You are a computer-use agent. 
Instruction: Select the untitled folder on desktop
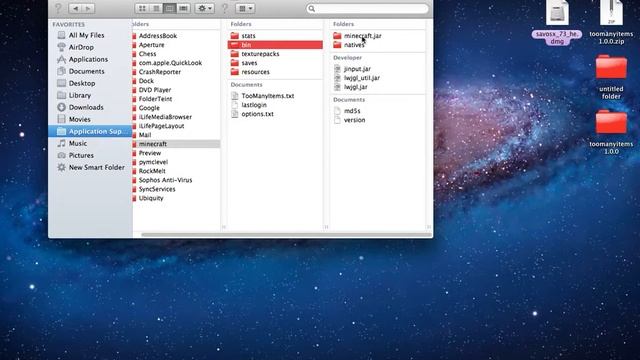coord(611,77)
